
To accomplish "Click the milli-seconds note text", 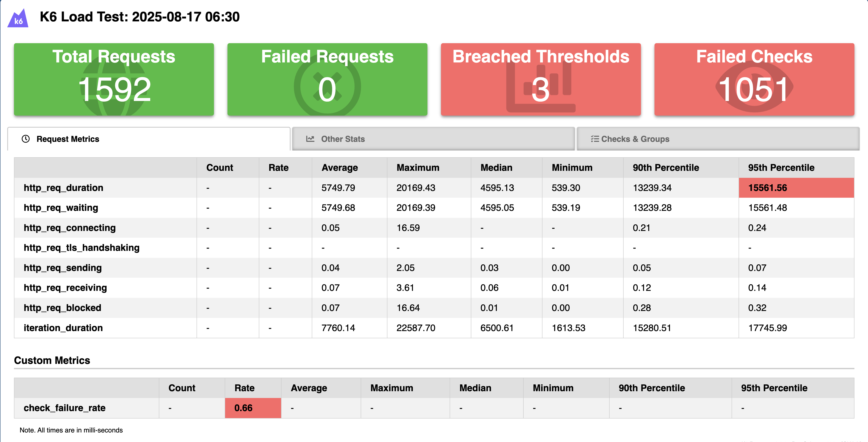I will (x=71, y=430).
